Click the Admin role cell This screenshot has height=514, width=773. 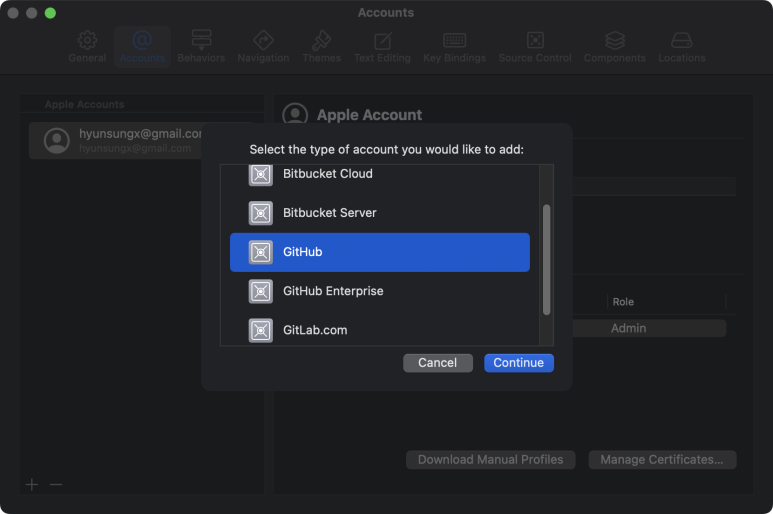(x=629, y=328)
